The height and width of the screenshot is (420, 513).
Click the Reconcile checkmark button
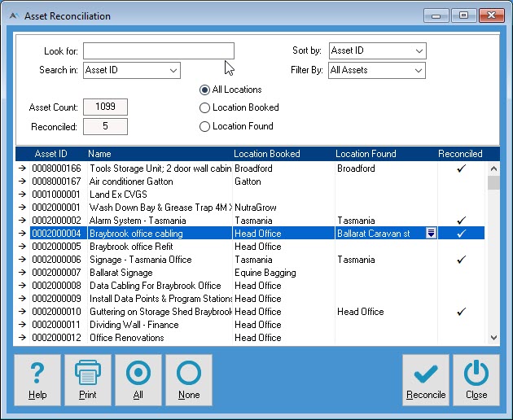pos(426,379)
